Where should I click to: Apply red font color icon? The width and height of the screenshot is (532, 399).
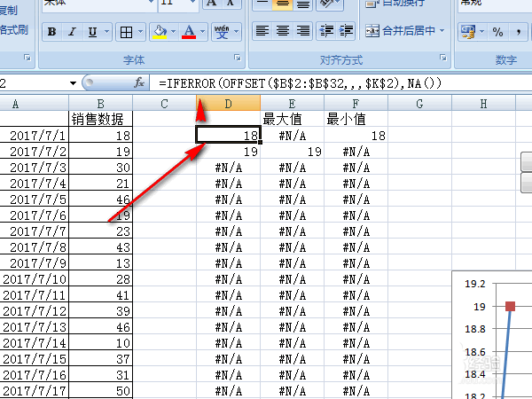(x=189, y=32)
